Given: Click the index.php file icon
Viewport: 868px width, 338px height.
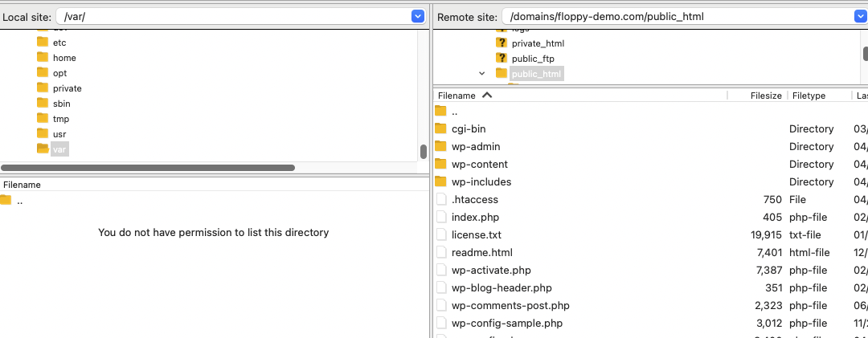Looking at the screenshot, I should pyautogui.click(x=440, y=217).
